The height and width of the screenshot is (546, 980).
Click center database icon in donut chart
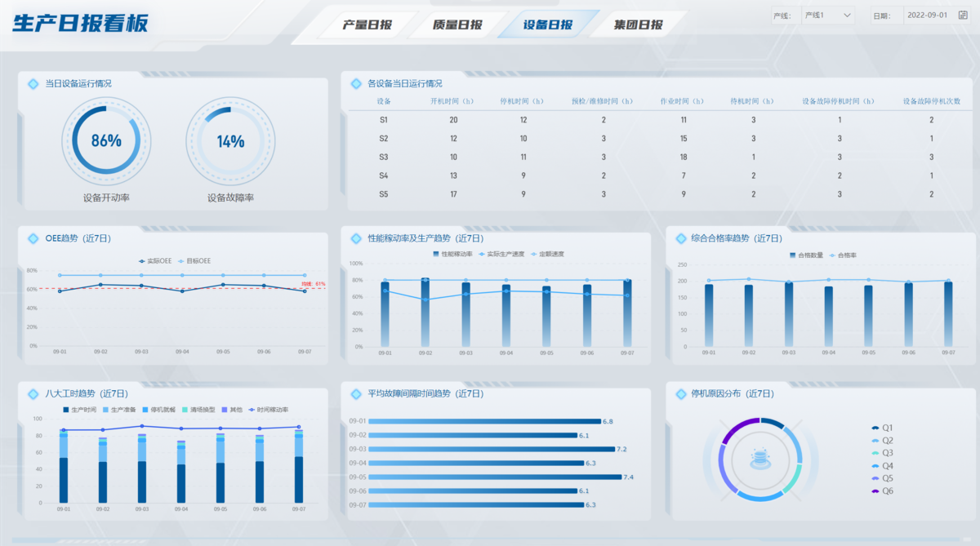coord(760,459)
